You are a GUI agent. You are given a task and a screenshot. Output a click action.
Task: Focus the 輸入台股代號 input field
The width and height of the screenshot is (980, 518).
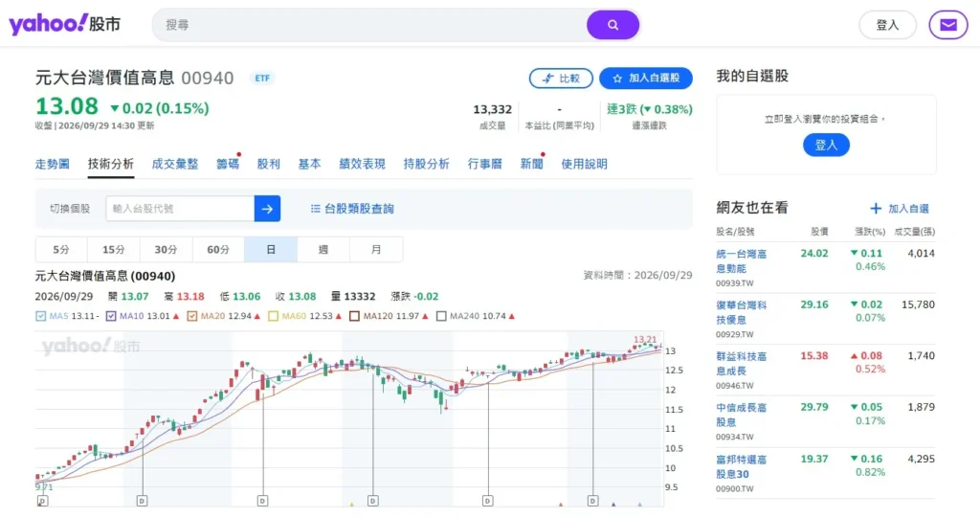pyautogui.click(x=180, y=209)
